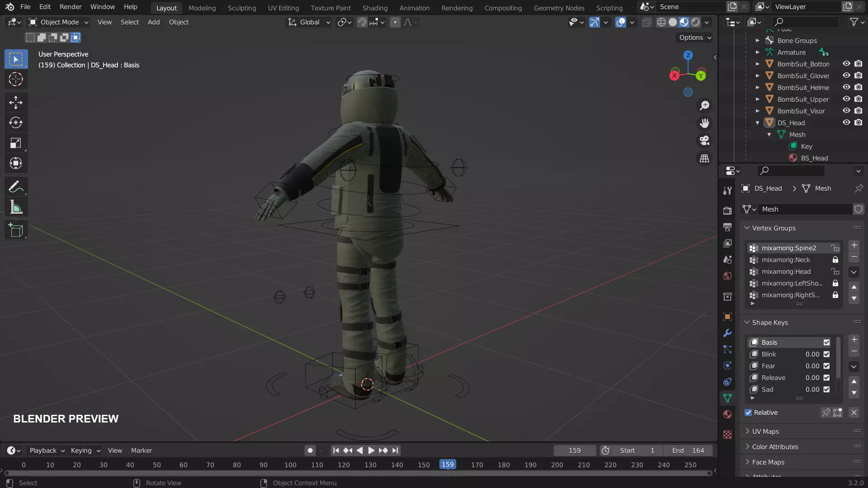Open the Texture properties checker tab
The height and width of the screenshot is (488, 868).
pos(727,435)
